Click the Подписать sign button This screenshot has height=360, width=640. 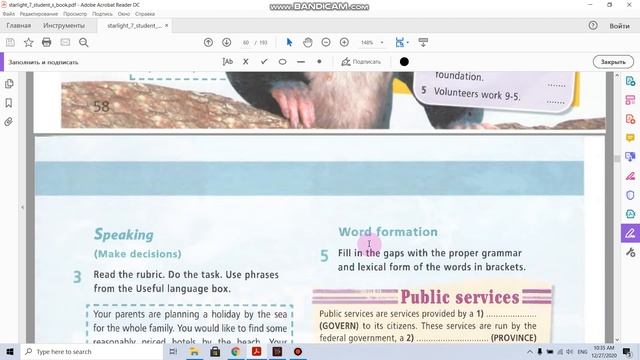[361, 62]
